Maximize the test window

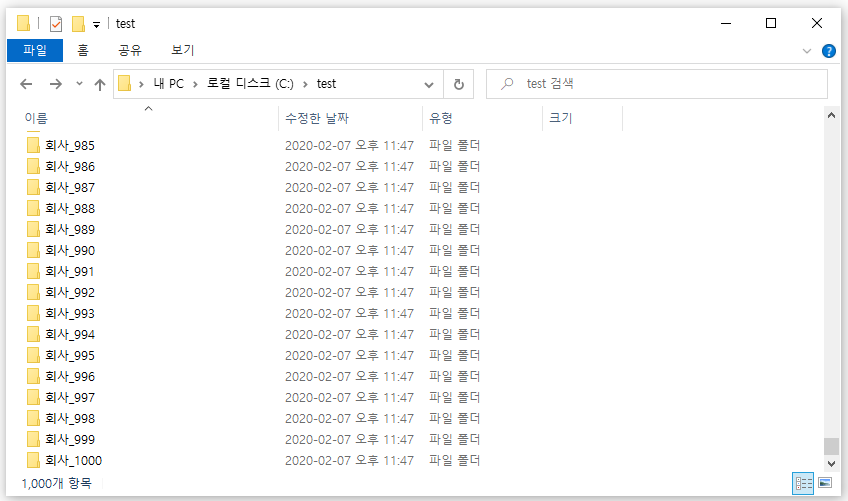coord(771,23)
